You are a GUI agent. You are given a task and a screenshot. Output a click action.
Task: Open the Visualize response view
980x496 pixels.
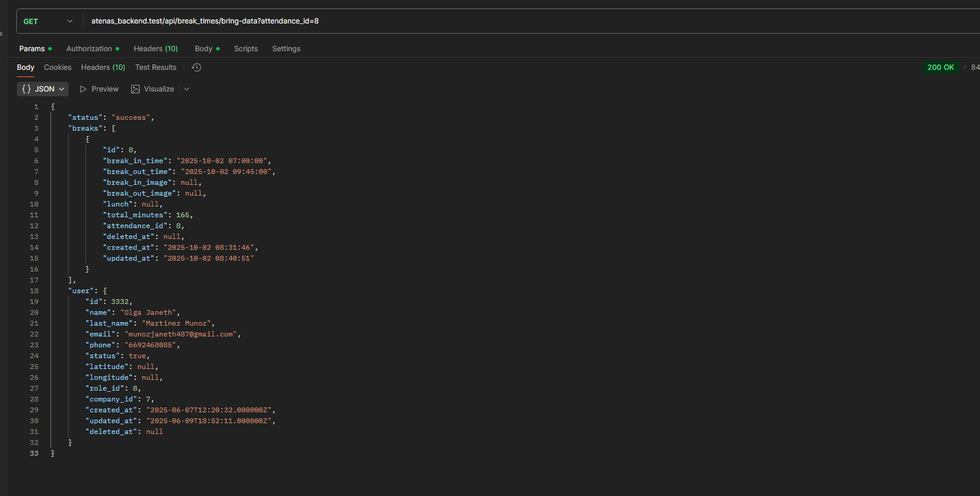pyautogui.click(x=153, y=89)
